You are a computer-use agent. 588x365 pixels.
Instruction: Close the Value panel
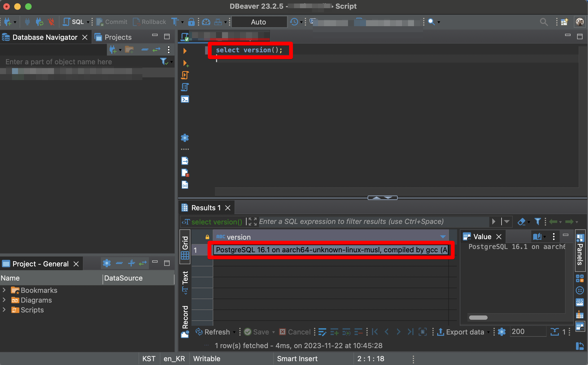click(499, 236)
